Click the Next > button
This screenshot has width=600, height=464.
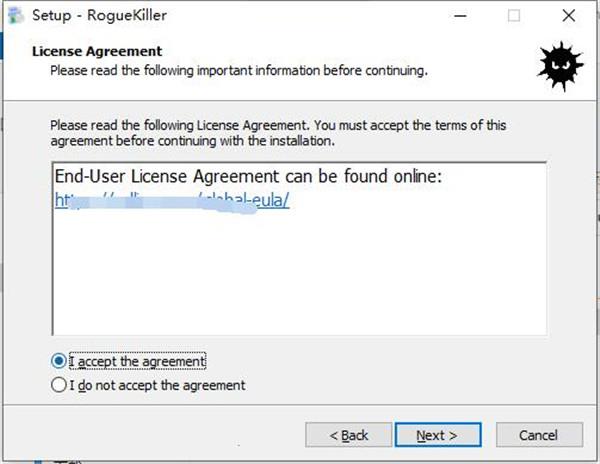click(x=438, y=435)
